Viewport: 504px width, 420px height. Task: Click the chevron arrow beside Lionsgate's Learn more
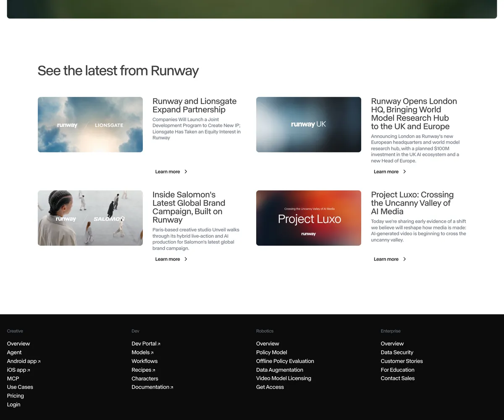(x=186, y=172)
